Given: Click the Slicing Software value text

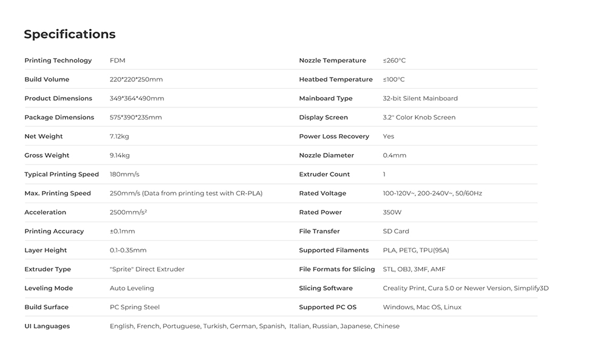Looking at the screenshot, I should point(466,288).
